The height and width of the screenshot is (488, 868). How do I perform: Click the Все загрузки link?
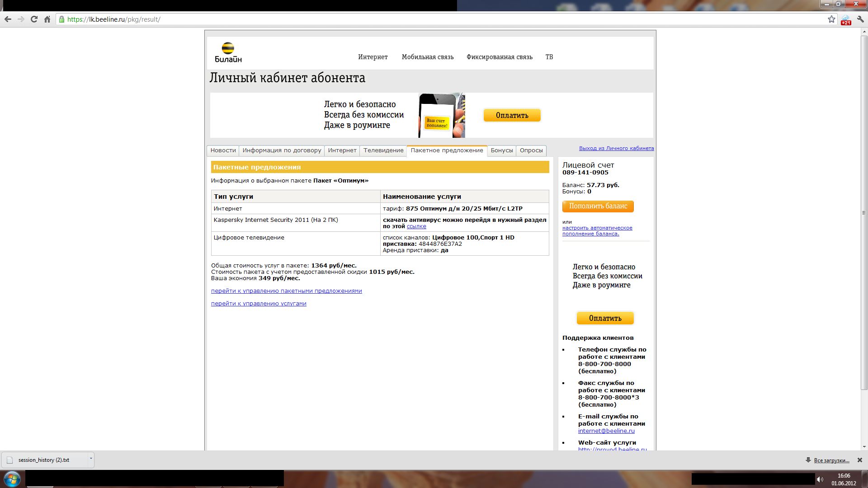831,460
